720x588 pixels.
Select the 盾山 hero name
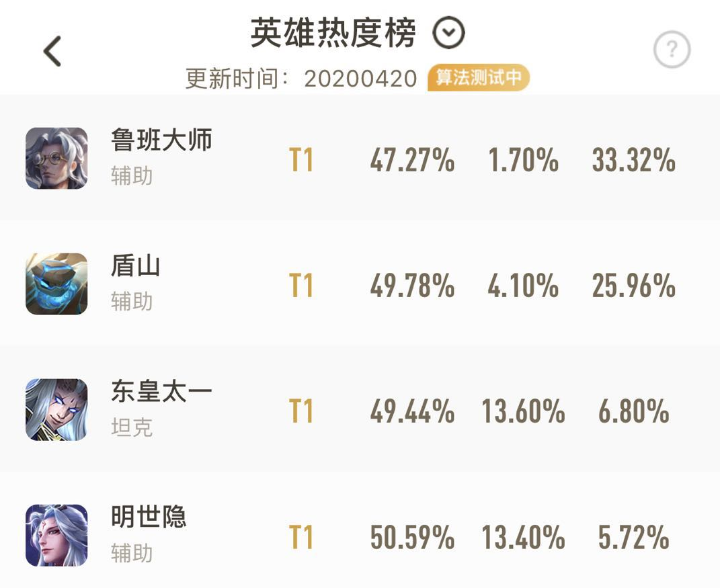135,265
